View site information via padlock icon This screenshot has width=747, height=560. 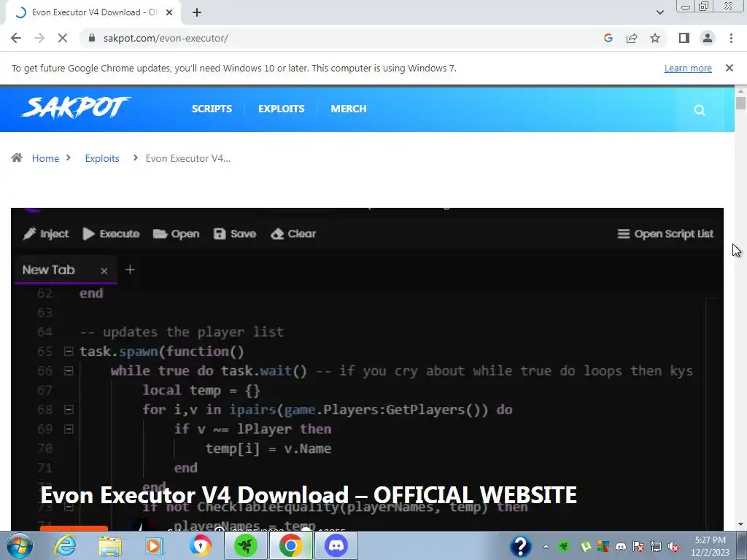tap(91, 38)
